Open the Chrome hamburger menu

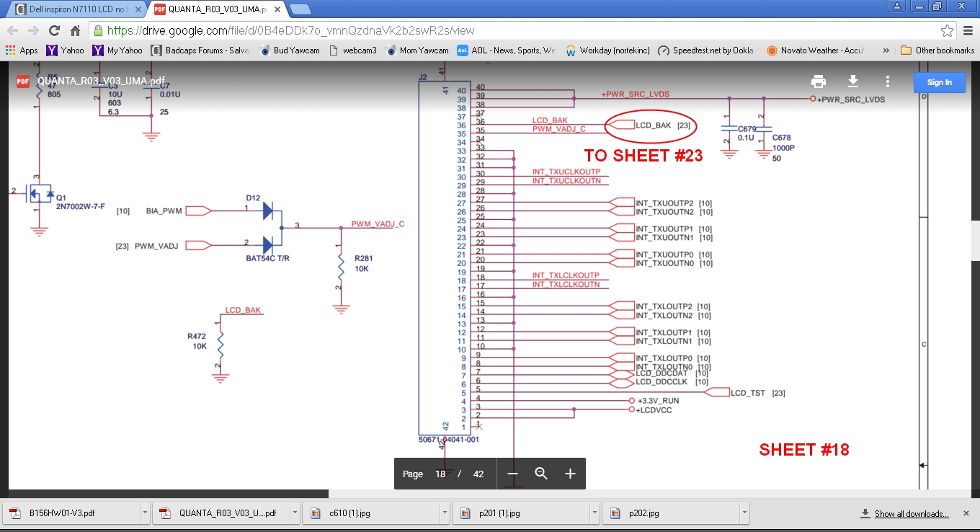click(968, 31)
